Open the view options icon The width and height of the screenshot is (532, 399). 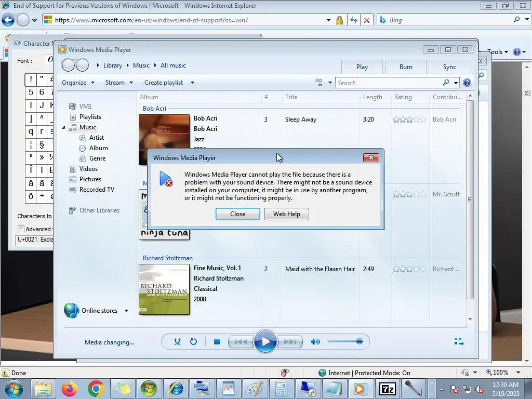point(318,82)
